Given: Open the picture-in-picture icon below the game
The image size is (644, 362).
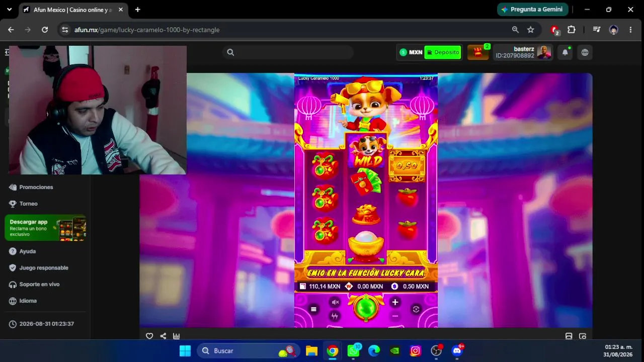Looking at the screenshot, I should [x=583, y=336].
